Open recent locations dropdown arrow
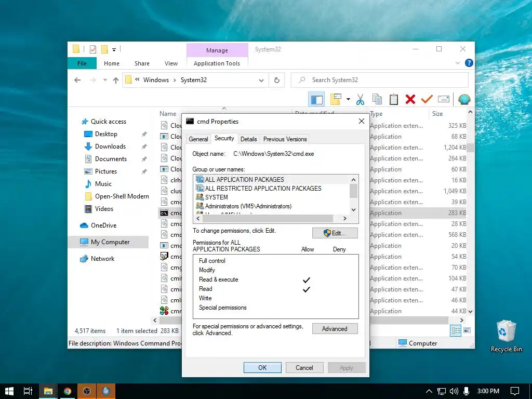Screen dimensions: 532x399 tap(105, 80)
